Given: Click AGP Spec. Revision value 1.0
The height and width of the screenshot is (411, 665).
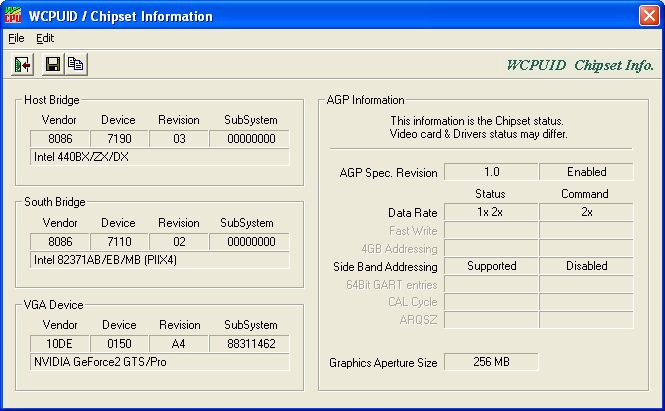Looking at the screenshot, I should 491,172.
